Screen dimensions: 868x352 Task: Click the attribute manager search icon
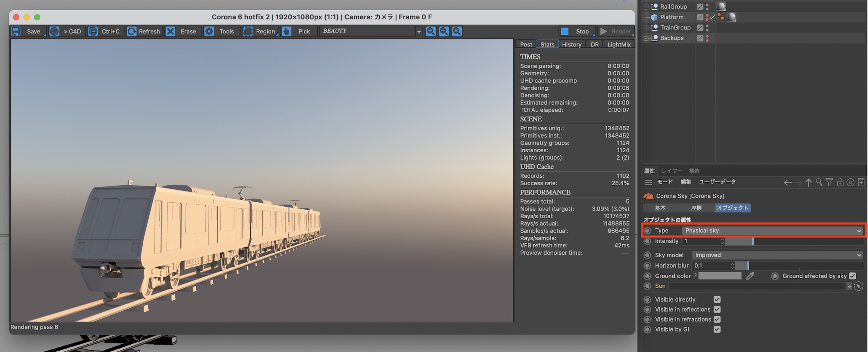click(819, 182)
